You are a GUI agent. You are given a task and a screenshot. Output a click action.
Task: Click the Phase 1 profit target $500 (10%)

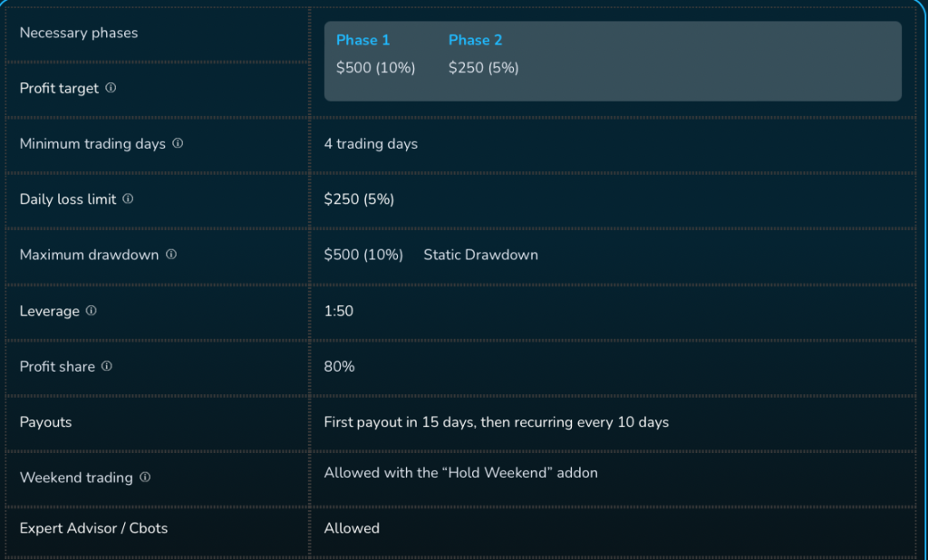tap(375, 68)
